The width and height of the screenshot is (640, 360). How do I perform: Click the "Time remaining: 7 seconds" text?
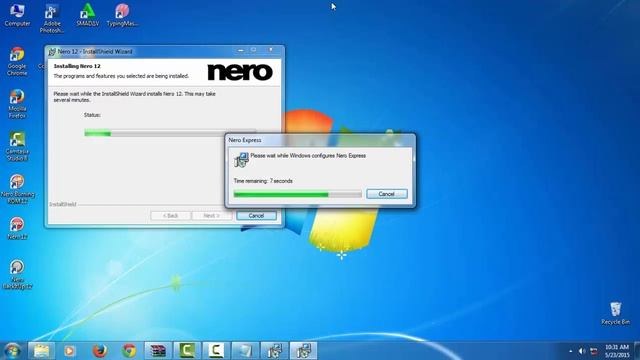tap(263, 181)
